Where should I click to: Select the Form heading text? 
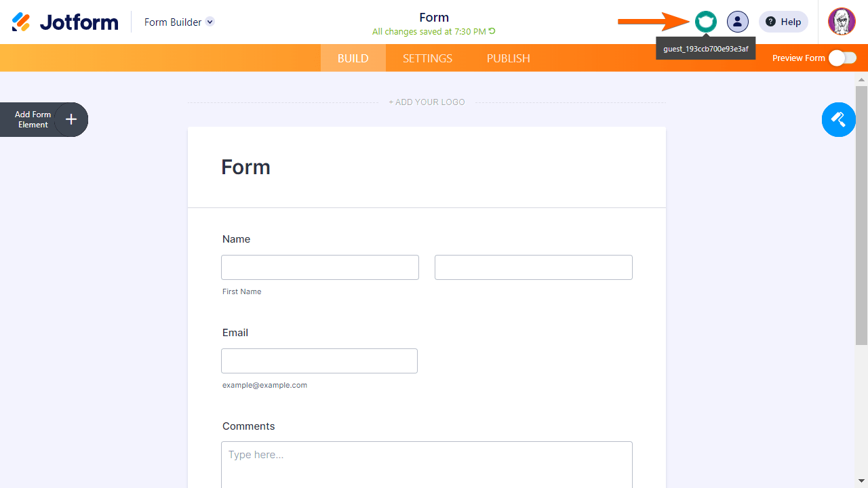(x=245, y=167)
